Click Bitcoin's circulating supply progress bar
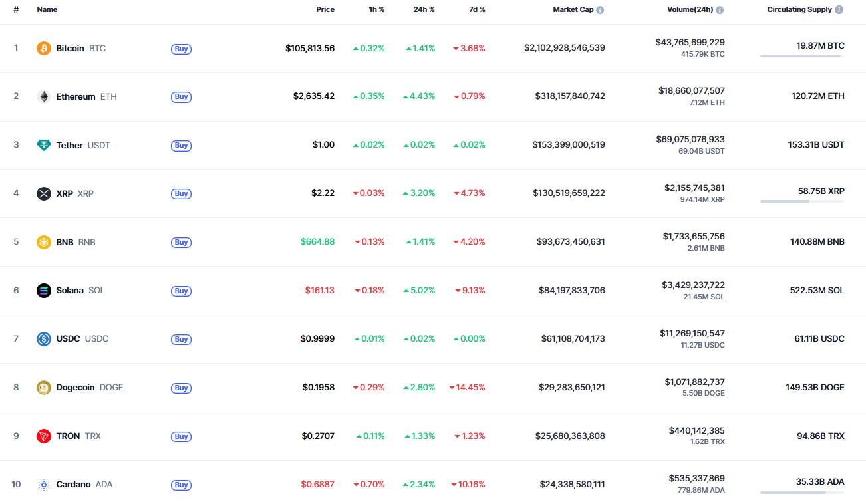866x504 pixels. click(802, 57)
